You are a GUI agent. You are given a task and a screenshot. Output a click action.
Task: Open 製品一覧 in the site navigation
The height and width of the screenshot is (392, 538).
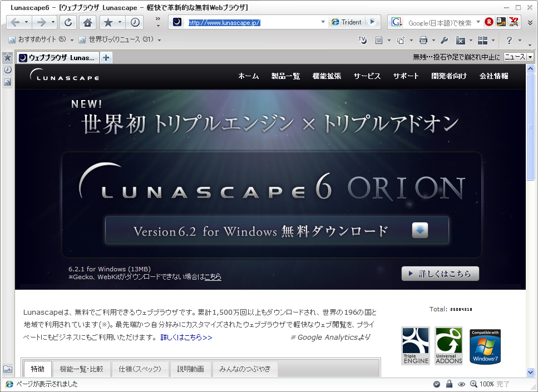(285, 76)
